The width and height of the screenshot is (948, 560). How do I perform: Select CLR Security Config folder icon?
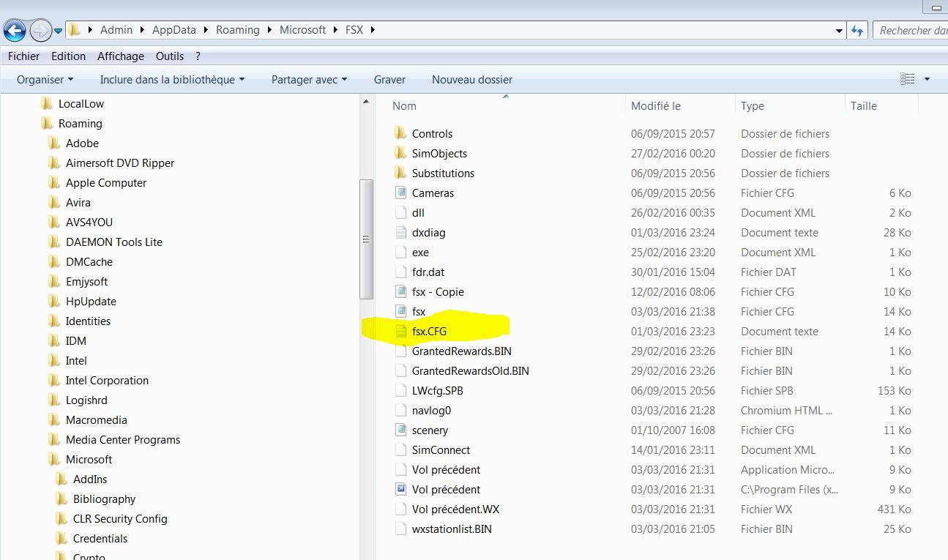[x=61, y=518]
